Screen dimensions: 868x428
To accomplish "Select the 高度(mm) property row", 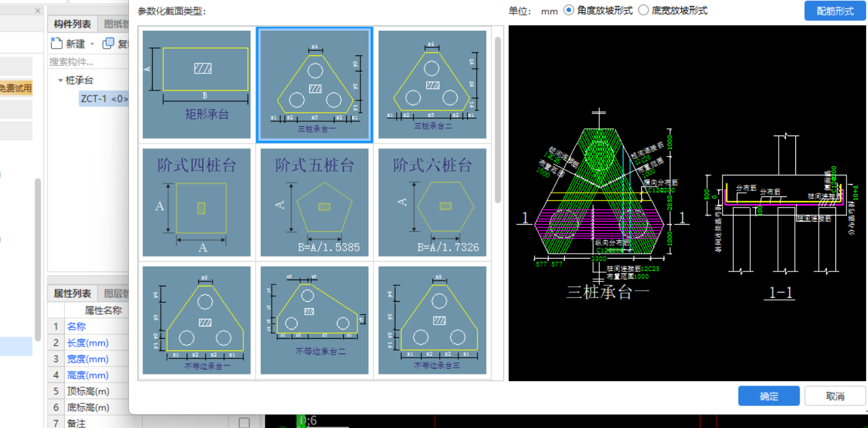I will click(x=88, y=375).
